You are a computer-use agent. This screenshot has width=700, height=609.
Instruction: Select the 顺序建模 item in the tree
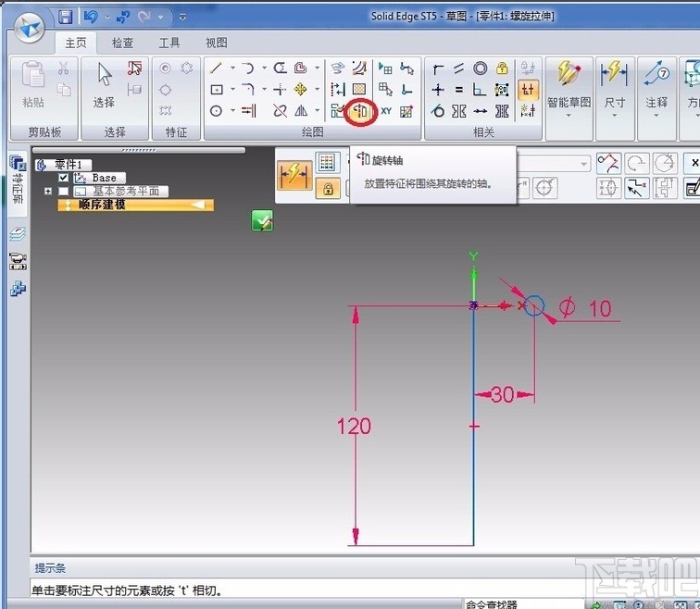(x=102, y=205)
